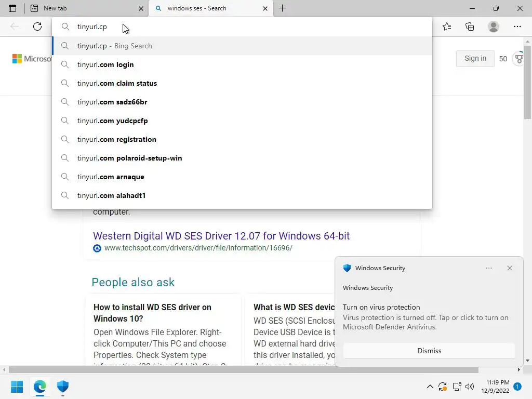
Task: Open the Favorites star icon
Action: [x=447, y=26]
